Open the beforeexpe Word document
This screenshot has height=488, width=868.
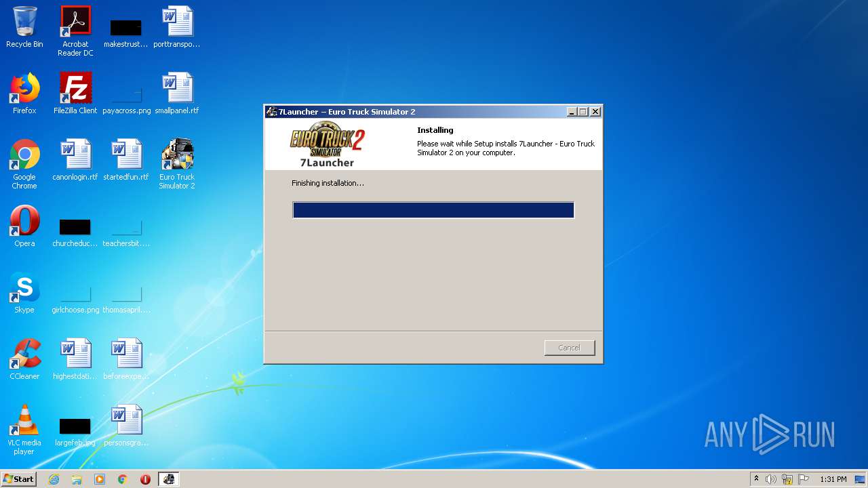(126, 359)
